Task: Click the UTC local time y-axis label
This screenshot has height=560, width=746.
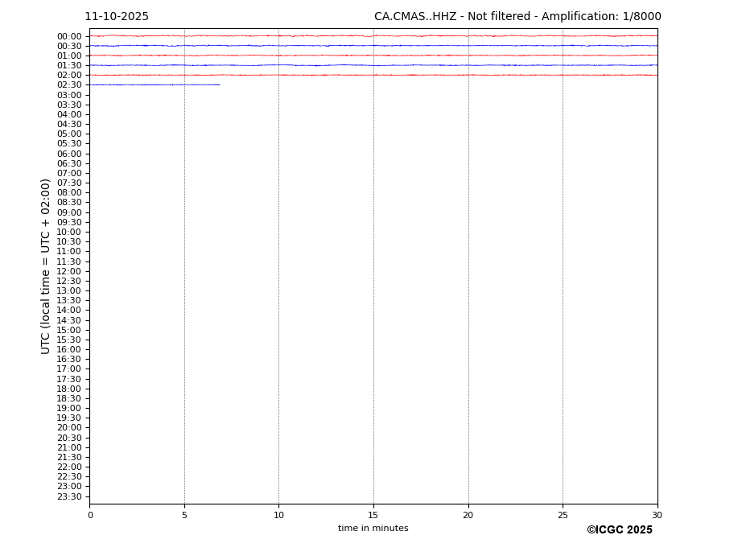Action: click(x=47, y=266)
